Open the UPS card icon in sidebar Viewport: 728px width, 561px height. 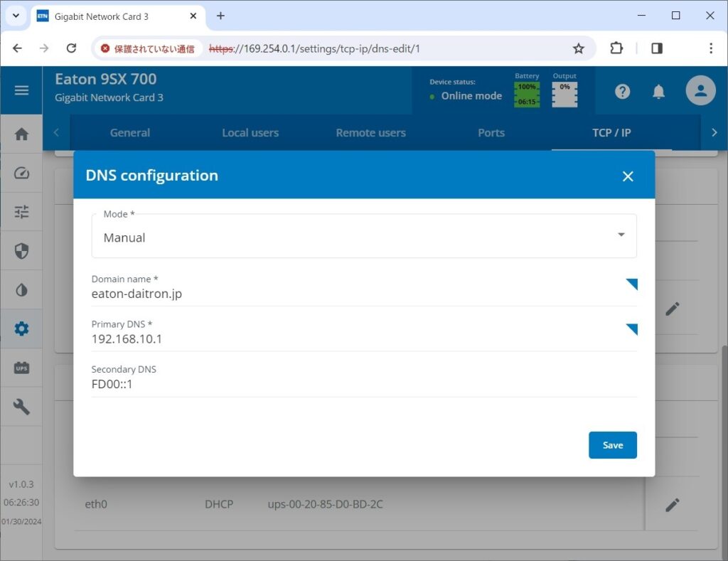pyautogui.click(x=21, y=368)
